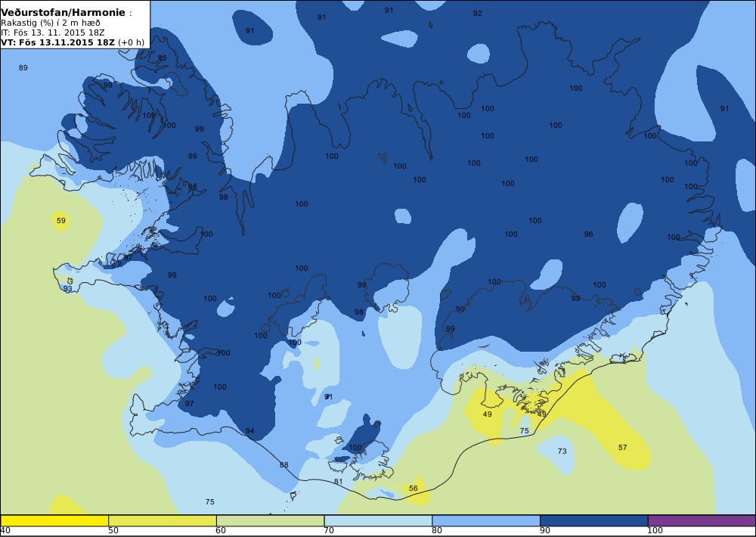The height and width of the screenshot is (537, 756).
Task: Click the humidity value 92 near top edge
Action: (x=477, y=14)
